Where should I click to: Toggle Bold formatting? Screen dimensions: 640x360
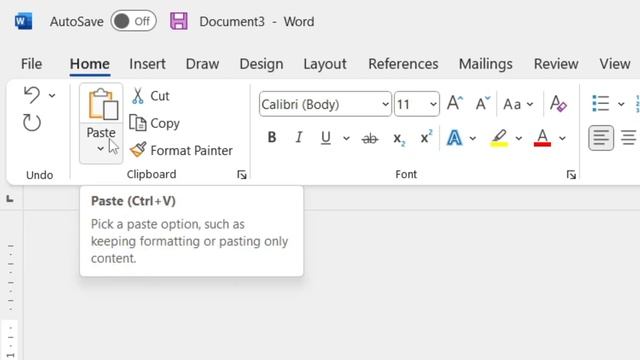pyautogui.click(x=271, y=138)
